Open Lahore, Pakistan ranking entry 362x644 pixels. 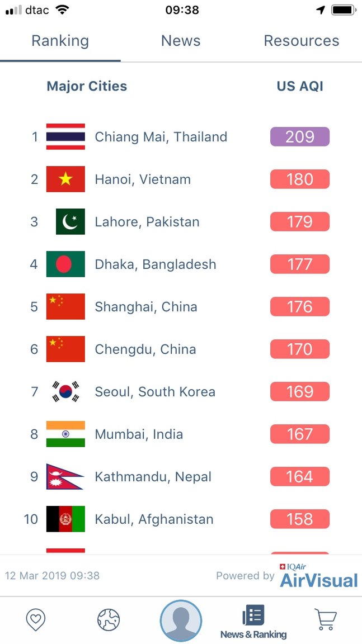[x=181, y=222]
